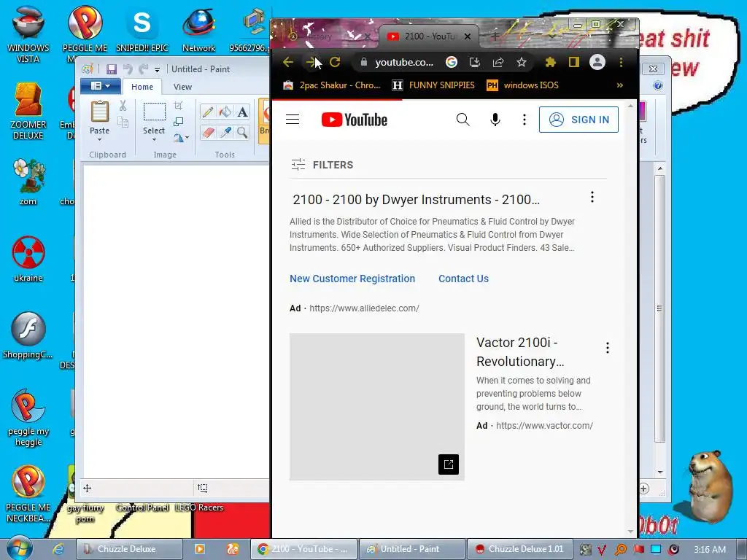The width and height of the screenshot is (747, 560).
Task: Save the Paint document
Action: [x=112, y=69]
